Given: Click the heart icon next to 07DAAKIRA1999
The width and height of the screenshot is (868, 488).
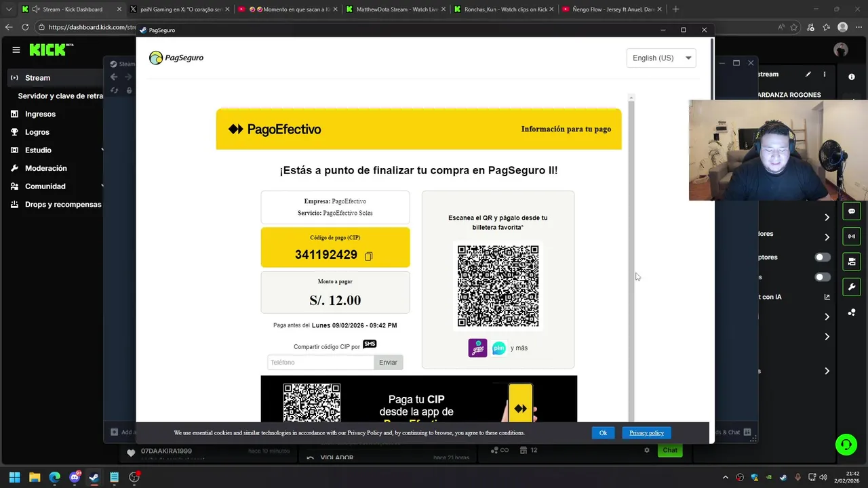Looking at the screenshot, I should (x=132, y=453).
